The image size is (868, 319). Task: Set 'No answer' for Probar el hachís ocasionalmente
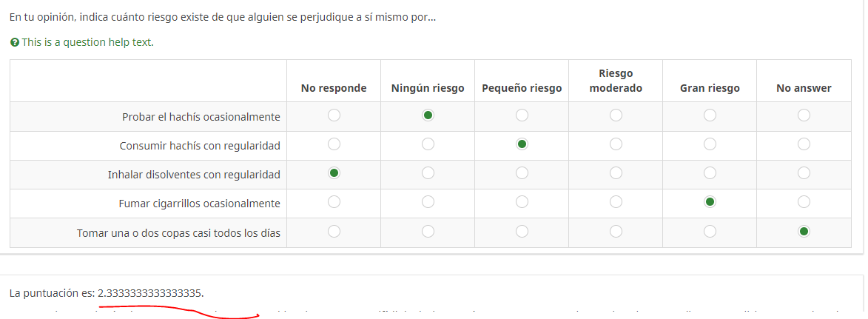804,115
